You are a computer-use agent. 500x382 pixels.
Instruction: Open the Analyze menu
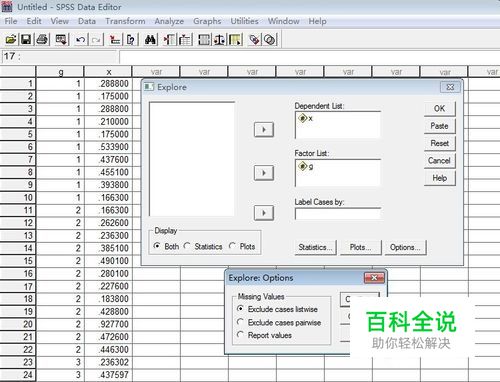tap(169, 21)
